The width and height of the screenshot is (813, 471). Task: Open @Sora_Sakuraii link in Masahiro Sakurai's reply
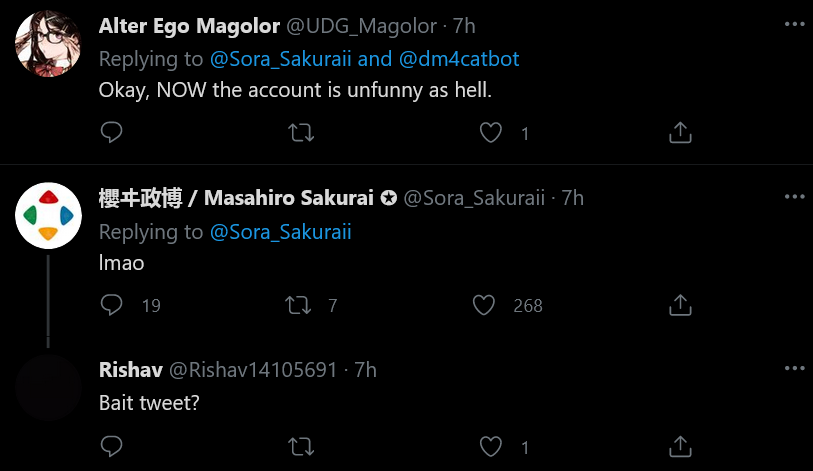coord(281,232)
